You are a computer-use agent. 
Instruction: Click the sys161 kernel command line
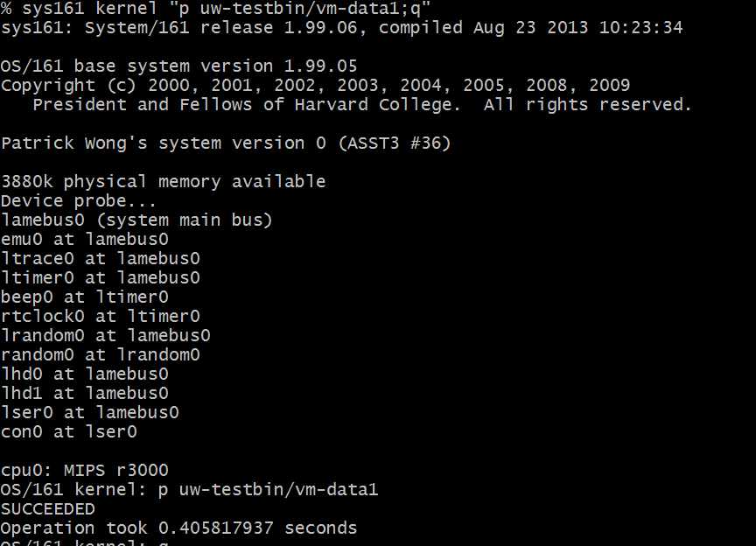coord(215,8)
